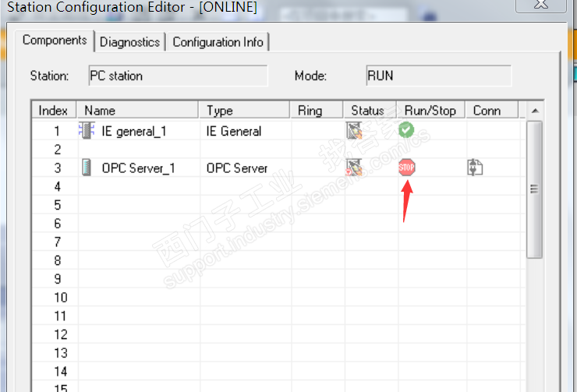Click the Station field showing PC station
This screenshot has width=577, height=392.
(178, 76)
